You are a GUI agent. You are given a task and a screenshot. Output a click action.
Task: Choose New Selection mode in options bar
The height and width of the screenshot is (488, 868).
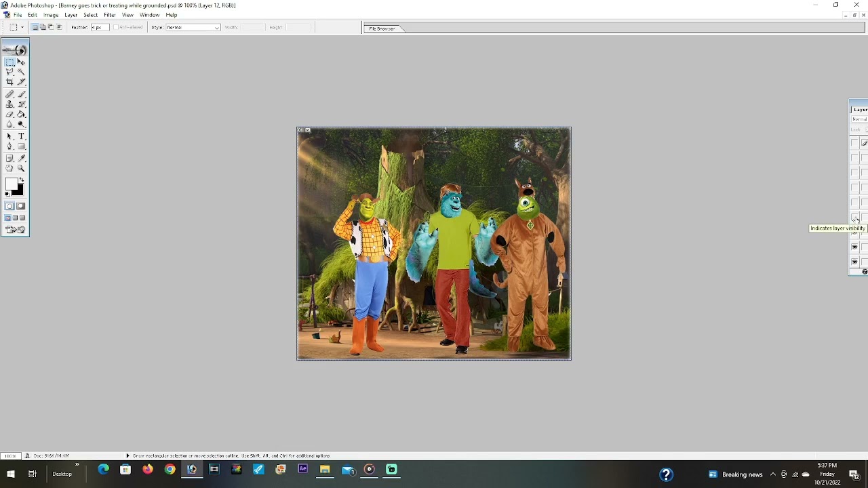coord(35,27)
